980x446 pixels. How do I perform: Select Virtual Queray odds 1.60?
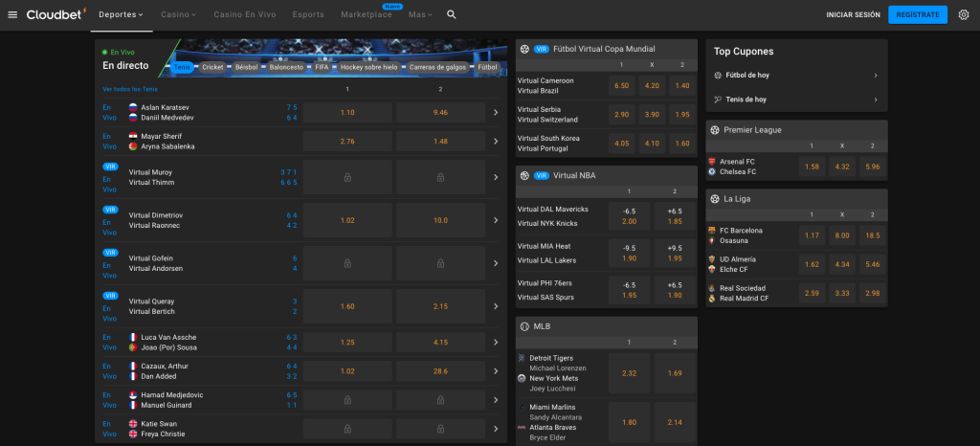point(347,306)
